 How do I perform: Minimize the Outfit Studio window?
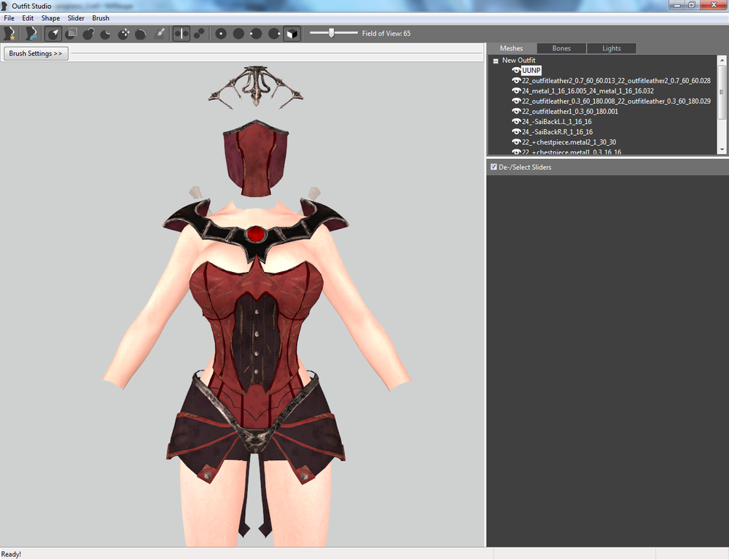[x=677, y=4]
